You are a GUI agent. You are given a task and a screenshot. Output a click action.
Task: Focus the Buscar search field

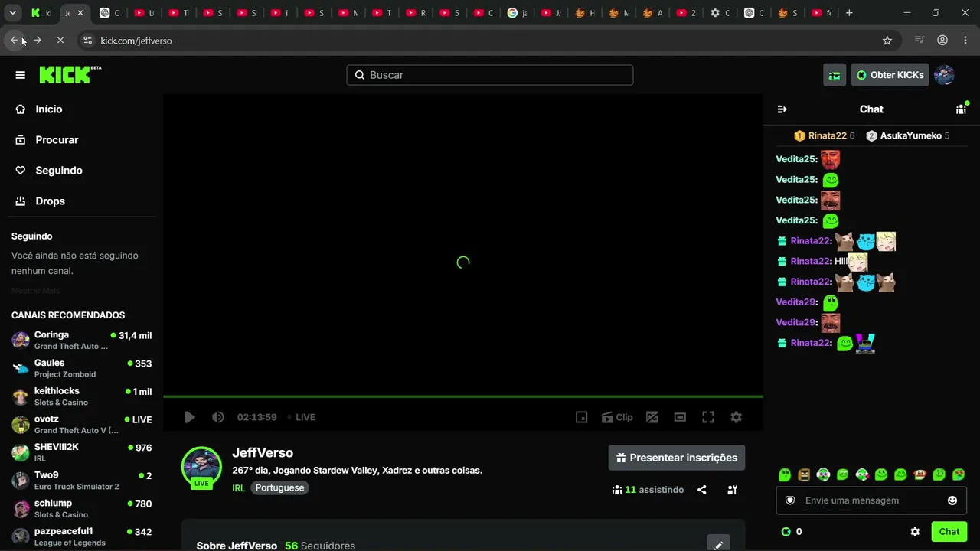click(490, 75)
